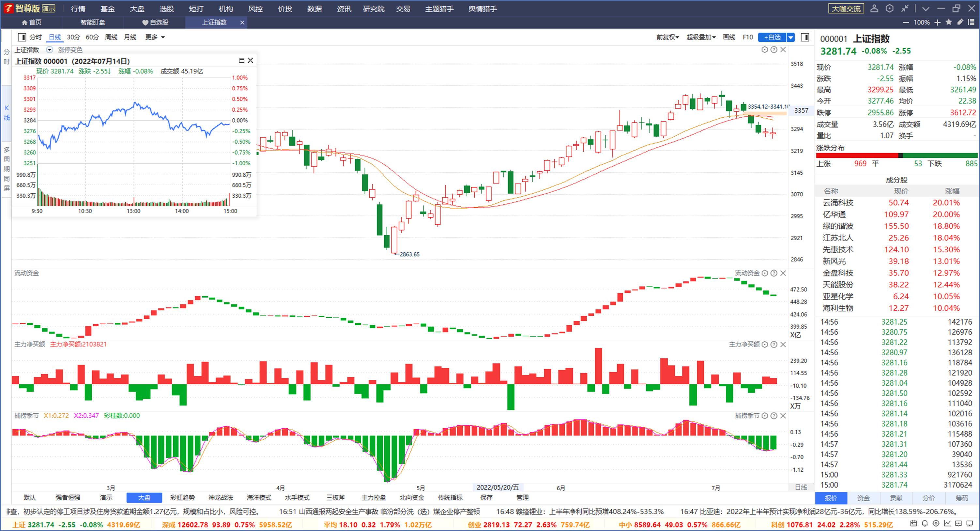Open settings icon of 捕捞季节 indicator
The height and width of the screenshot is (531, 980).
click(765, 416)
